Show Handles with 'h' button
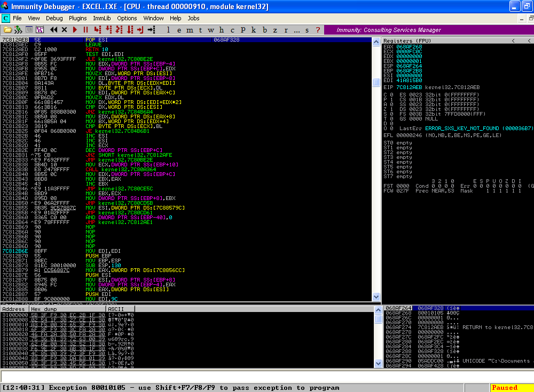Image resolution: width=534 pixels, height=392 pixels. (222, 30)
